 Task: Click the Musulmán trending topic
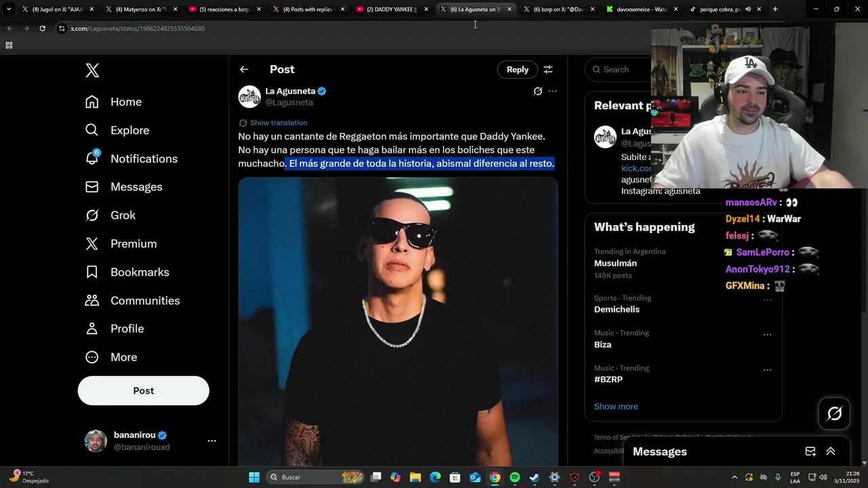point(615,263)
